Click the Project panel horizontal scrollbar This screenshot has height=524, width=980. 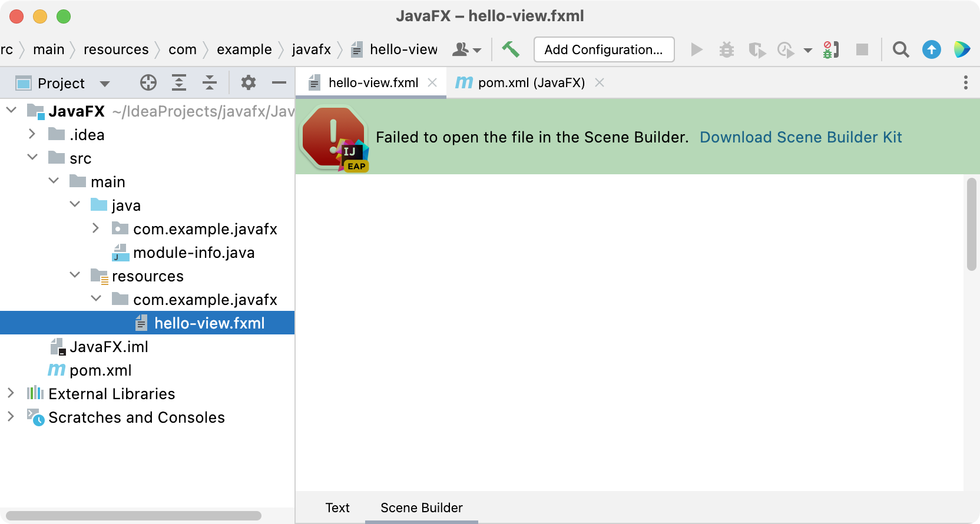[x=134, y=516]
